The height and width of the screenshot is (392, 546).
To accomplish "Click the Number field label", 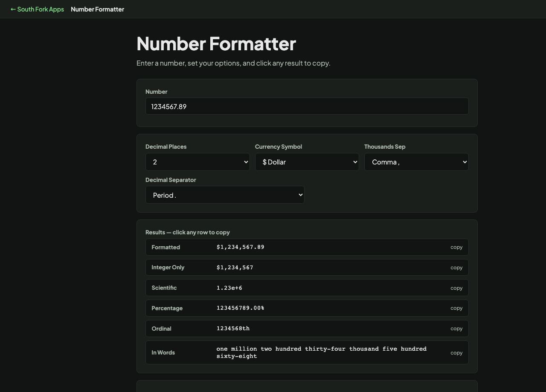I will tap(156, 92).
